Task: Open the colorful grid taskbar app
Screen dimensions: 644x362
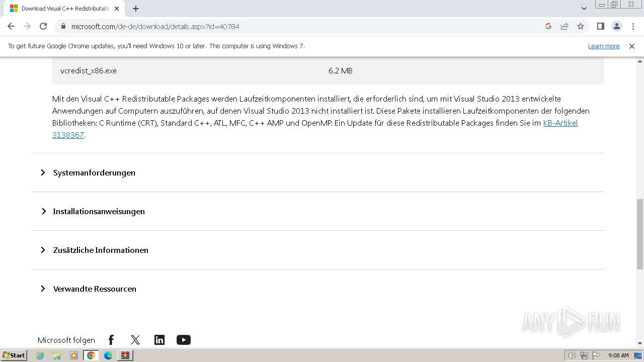Action: (x=125, y=355)
